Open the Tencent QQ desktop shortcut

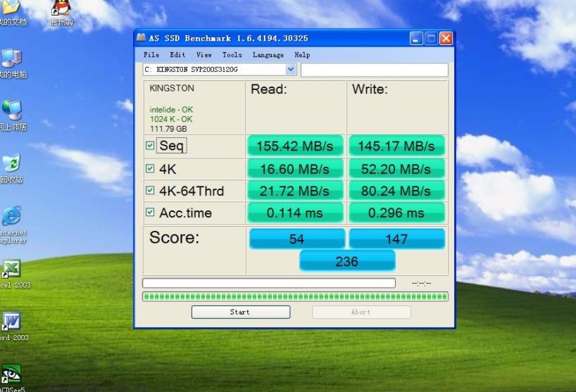(x=62, y=10)
